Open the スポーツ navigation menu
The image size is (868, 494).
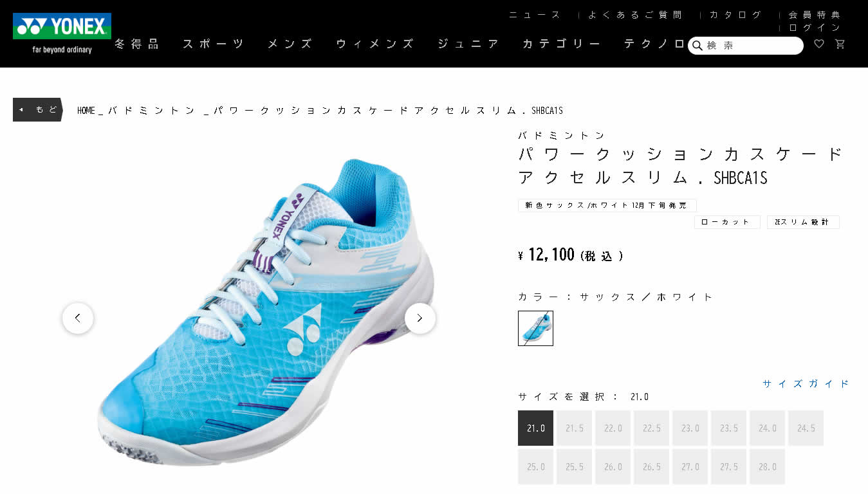click(214, 44)
